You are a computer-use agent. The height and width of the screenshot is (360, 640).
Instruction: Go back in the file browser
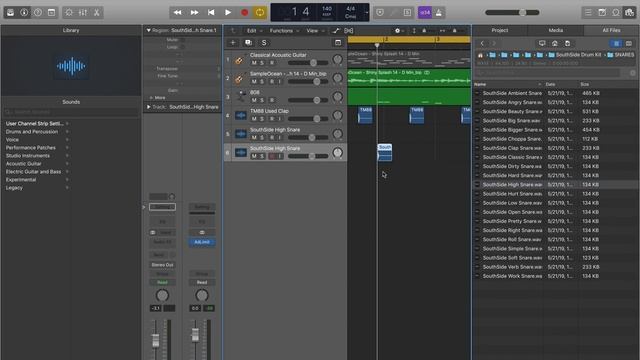pos(482,43)
